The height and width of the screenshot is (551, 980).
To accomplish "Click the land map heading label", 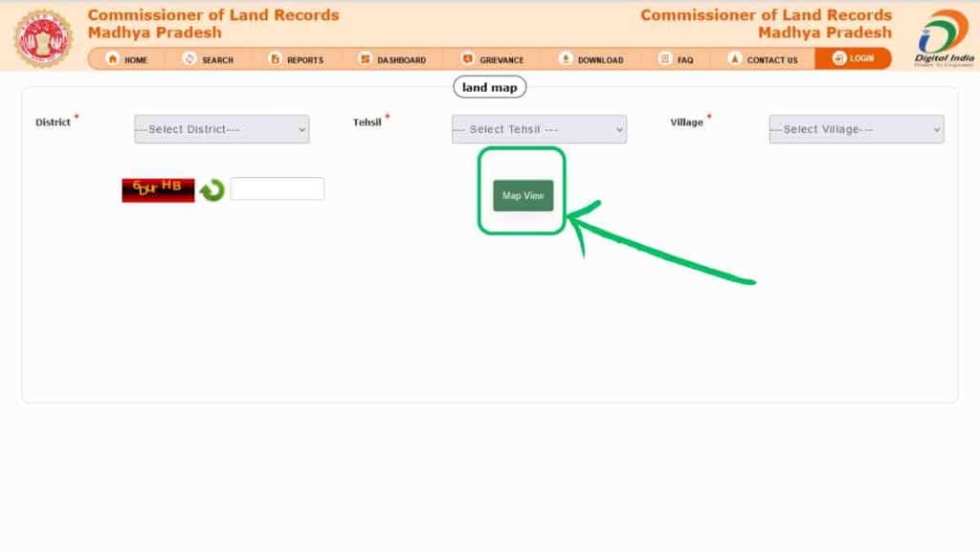I will pyautogui.click(x=489, y=88).
